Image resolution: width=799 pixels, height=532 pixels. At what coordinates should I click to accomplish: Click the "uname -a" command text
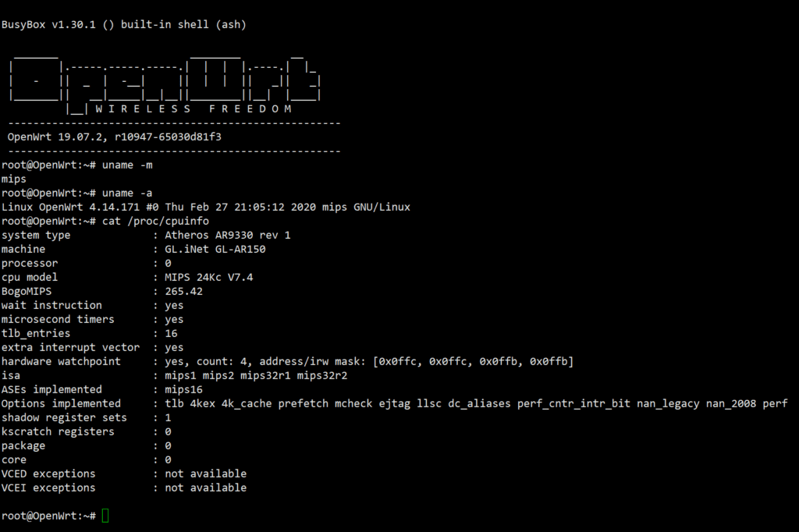(x=127, y=193)
